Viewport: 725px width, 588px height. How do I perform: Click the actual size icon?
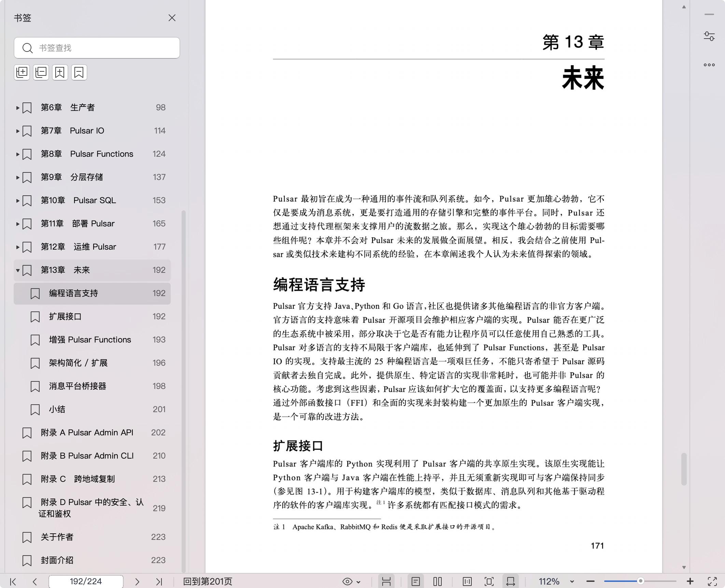tap(467, 582)
